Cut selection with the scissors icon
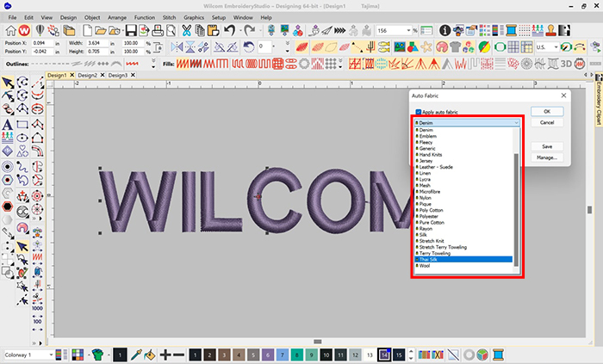Viewport: 603px width, 364px height. pyautogui.click(x=187, y=30)
